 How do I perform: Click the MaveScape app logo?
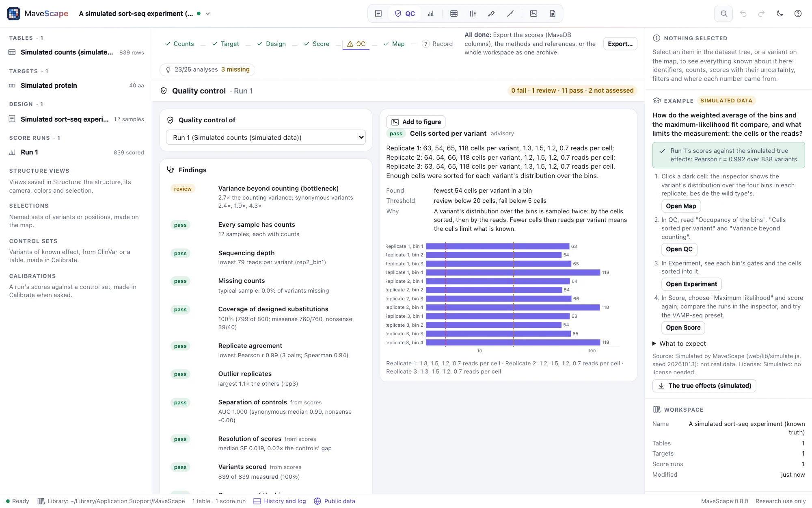[14, 13]
